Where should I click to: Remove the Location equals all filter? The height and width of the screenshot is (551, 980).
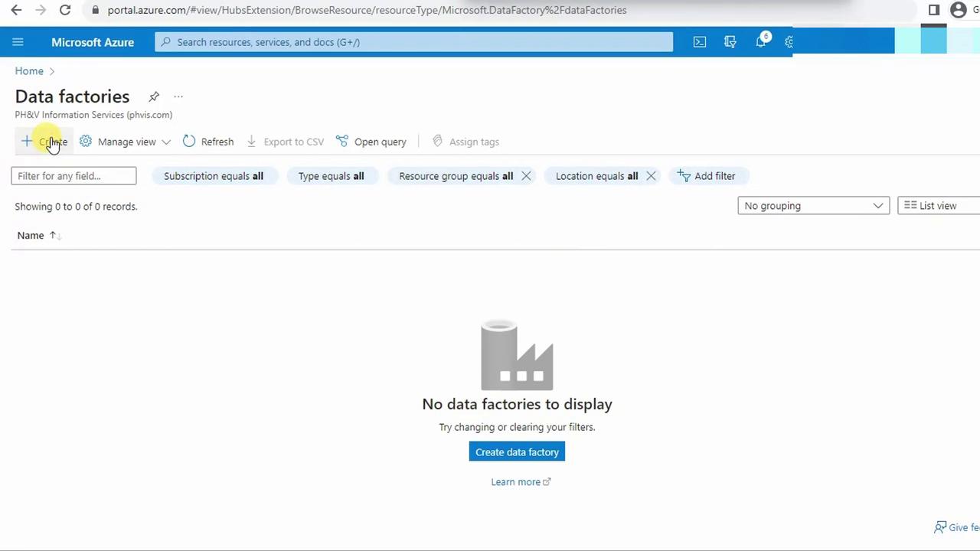pyautogui.click(x=651, y=176)
